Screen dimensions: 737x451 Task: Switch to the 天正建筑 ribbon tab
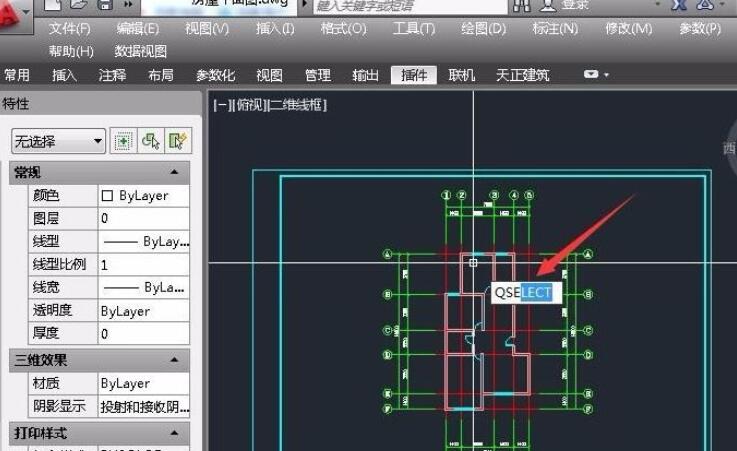(522, 75)
